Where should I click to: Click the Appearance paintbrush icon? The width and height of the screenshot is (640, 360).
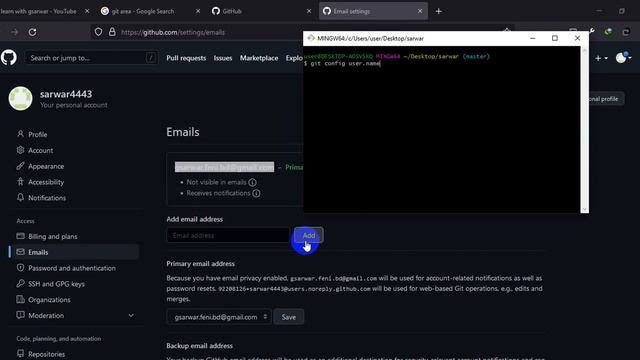[20, 166]
